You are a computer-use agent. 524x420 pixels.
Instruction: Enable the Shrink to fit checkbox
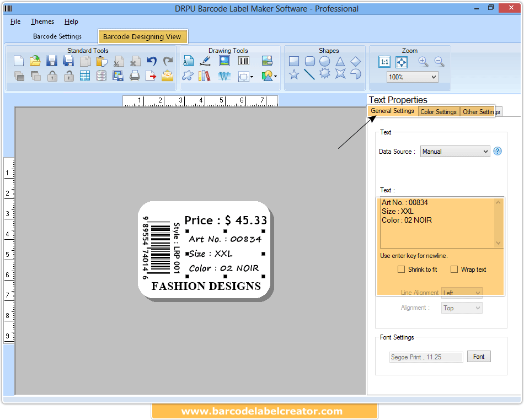click(x=401, y=270)
